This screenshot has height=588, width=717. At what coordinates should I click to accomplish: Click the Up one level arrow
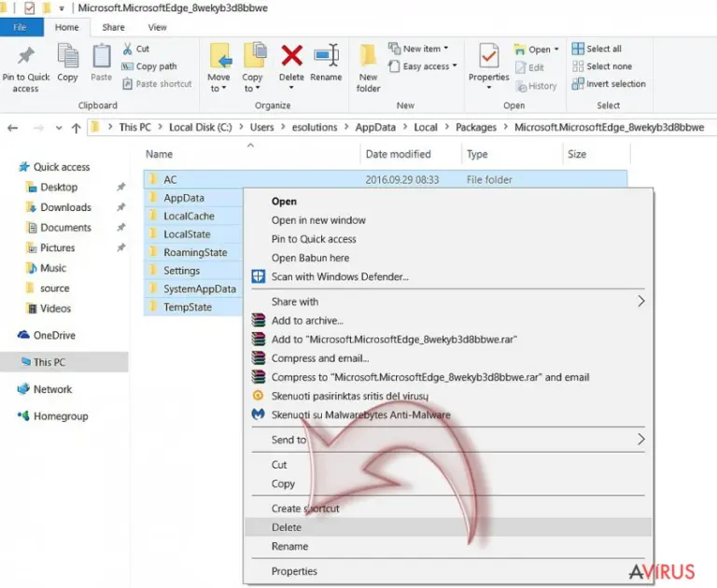[x=77, y=128]
